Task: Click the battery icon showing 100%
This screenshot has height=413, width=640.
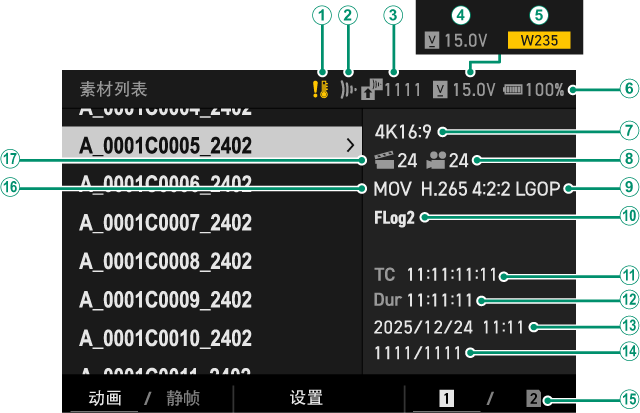Action: 513,89
